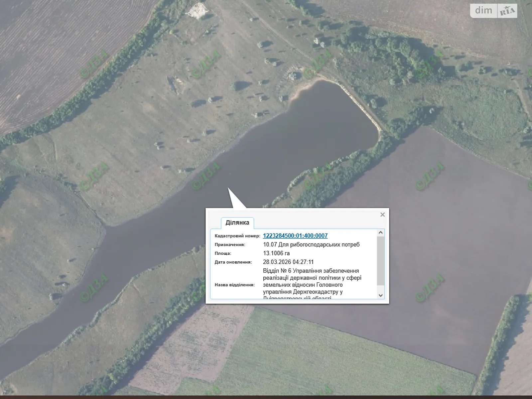Click the Дата оновлення label
Screen dimensions: 532x399
pos(233,262)
